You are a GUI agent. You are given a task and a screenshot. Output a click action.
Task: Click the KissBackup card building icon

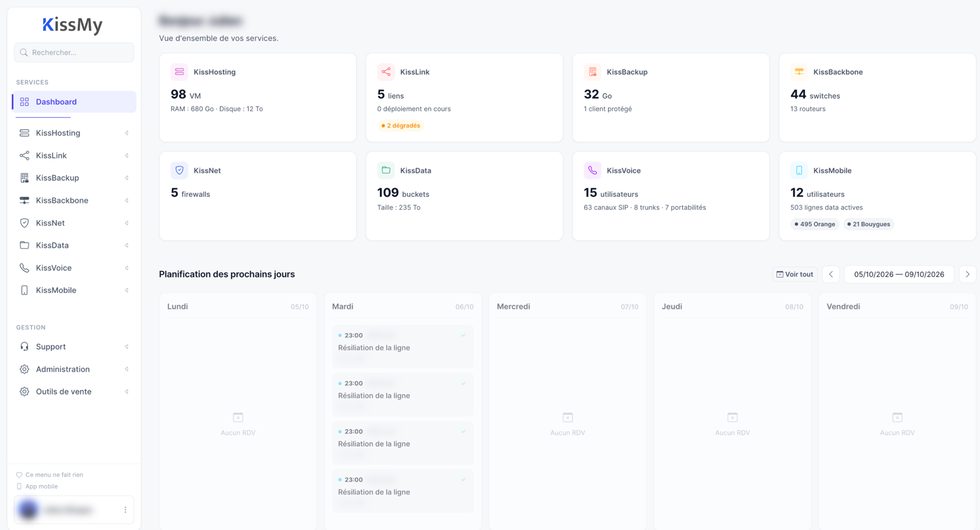click(593, 72)
